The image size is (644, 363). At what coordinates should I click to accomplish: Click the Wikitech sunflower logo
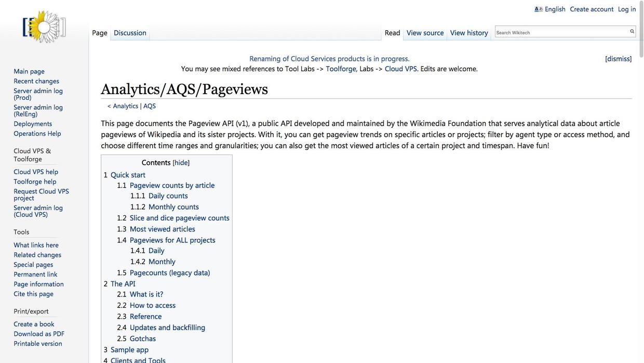coord(44,27)
